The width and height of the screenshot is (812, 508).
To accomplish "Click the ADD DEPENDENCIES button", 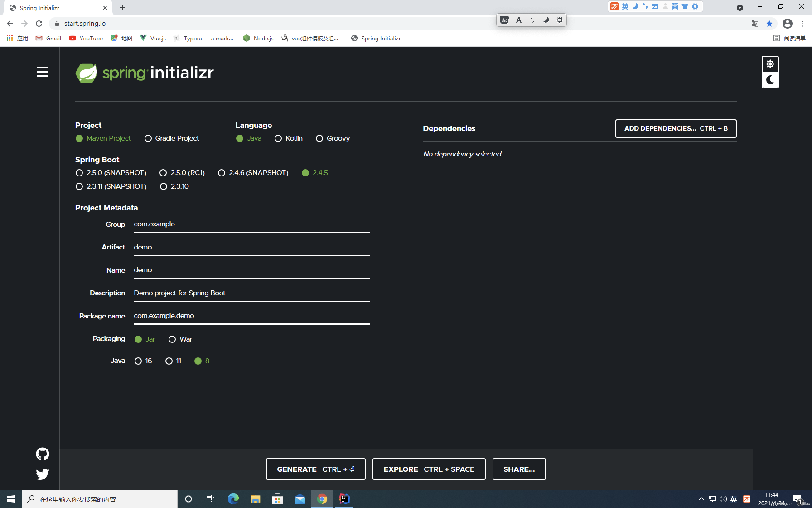I will click(676, 128).
